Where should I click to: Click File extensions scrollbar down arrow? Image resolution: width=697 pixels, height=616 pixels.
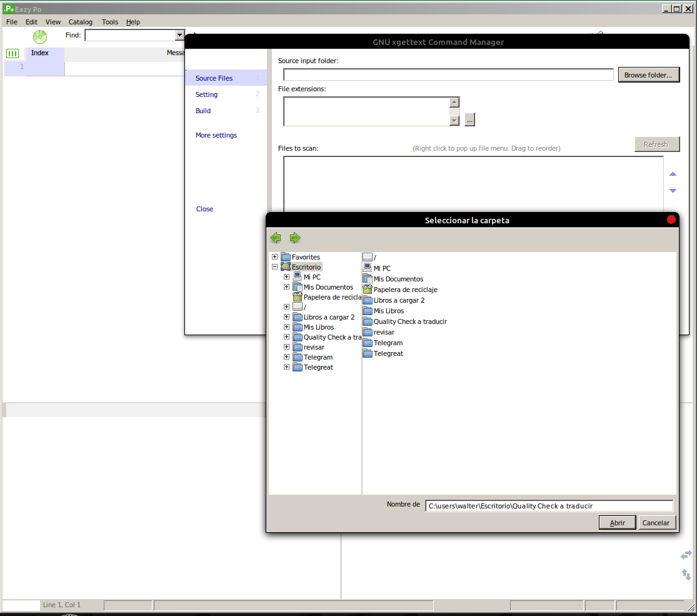coord(454,121)
